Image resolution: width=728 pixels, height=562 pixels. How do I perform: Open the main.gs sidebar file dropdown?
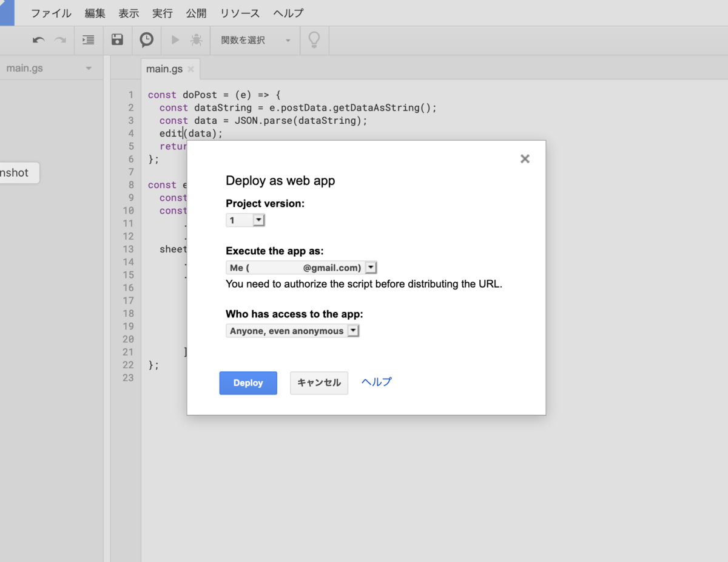(90, 68)
